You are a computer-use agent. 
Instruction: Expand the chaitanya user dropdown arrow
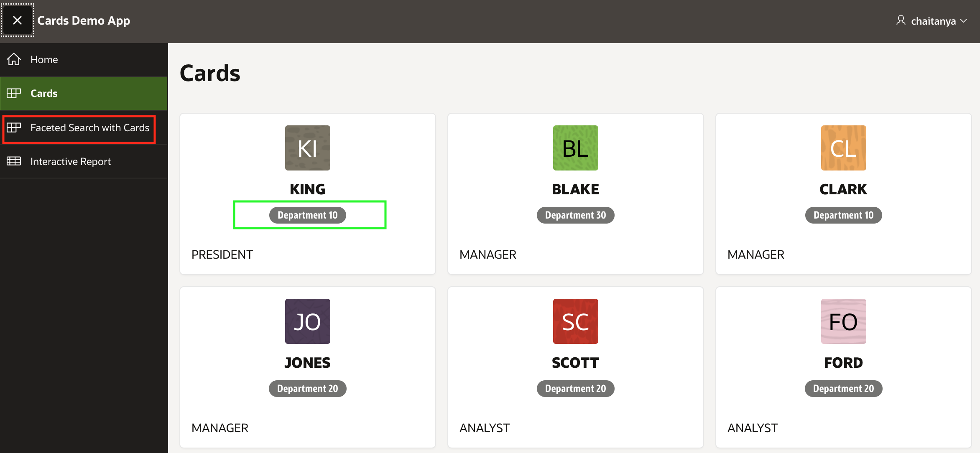pos(964,21)
